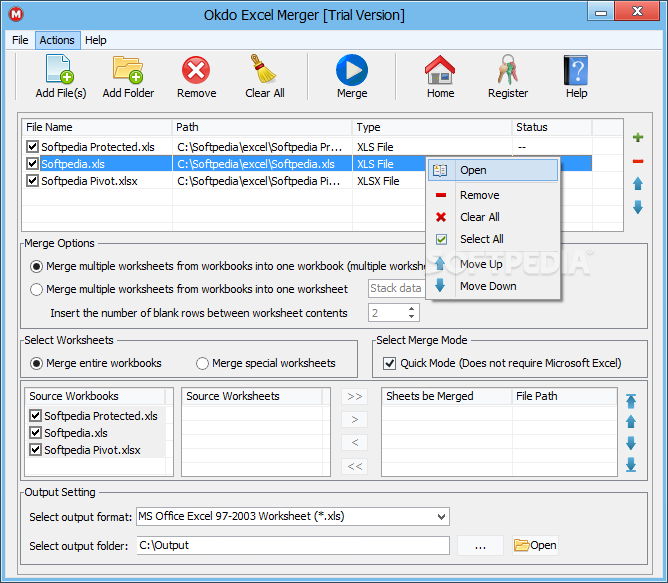Click the Sheets be Merged column header
Screen dimensions: 668x583
pos(447,396)
